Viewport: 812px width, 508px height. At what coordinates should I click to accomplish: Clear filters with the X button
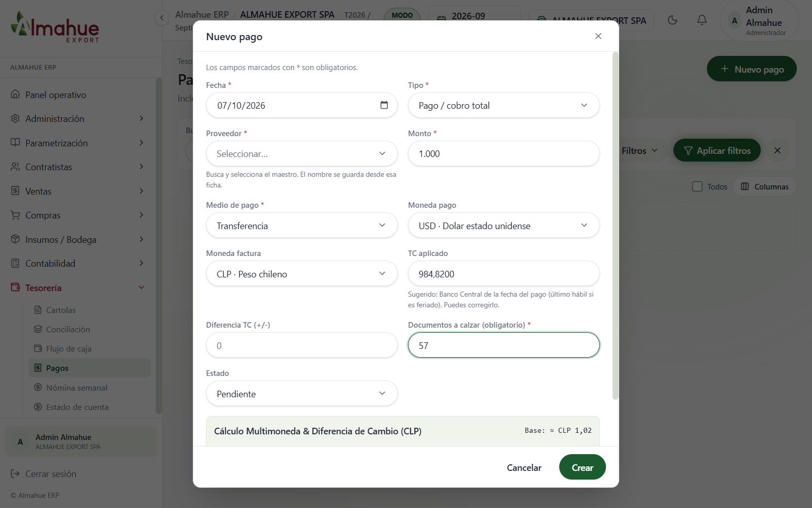click(x=777, y=150)
